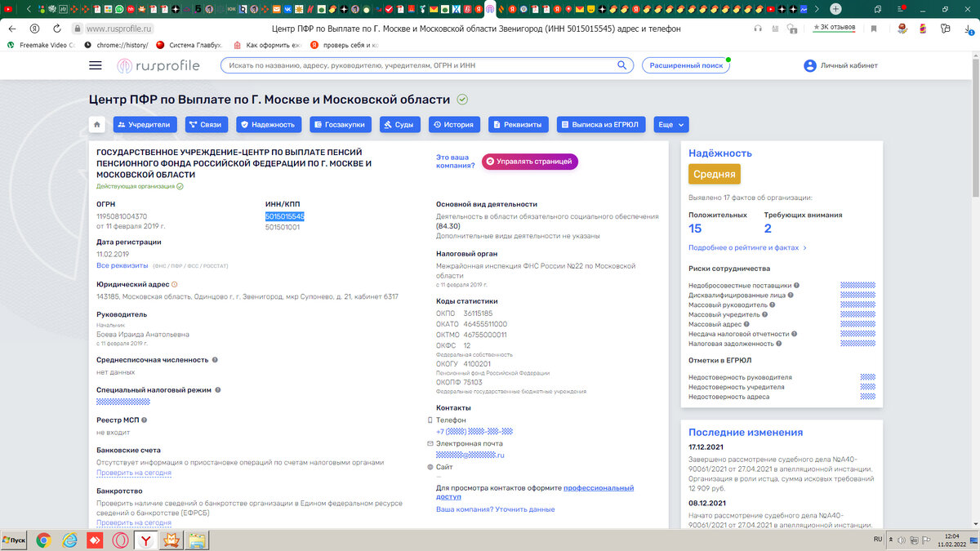Click Управлять страницей button
980x551 pixels.
pos(529,162)
